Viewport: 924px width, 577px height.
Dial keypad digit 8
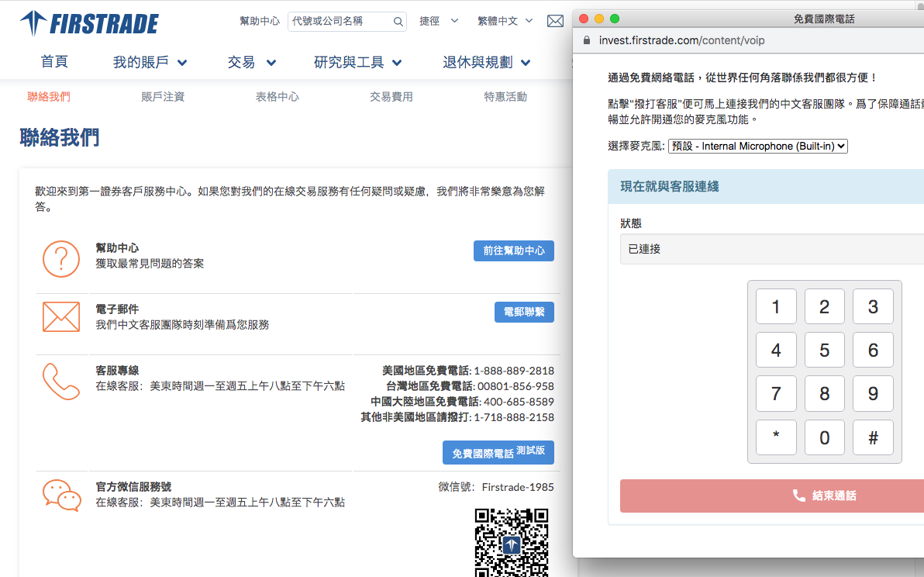click(x=825, y=394)
